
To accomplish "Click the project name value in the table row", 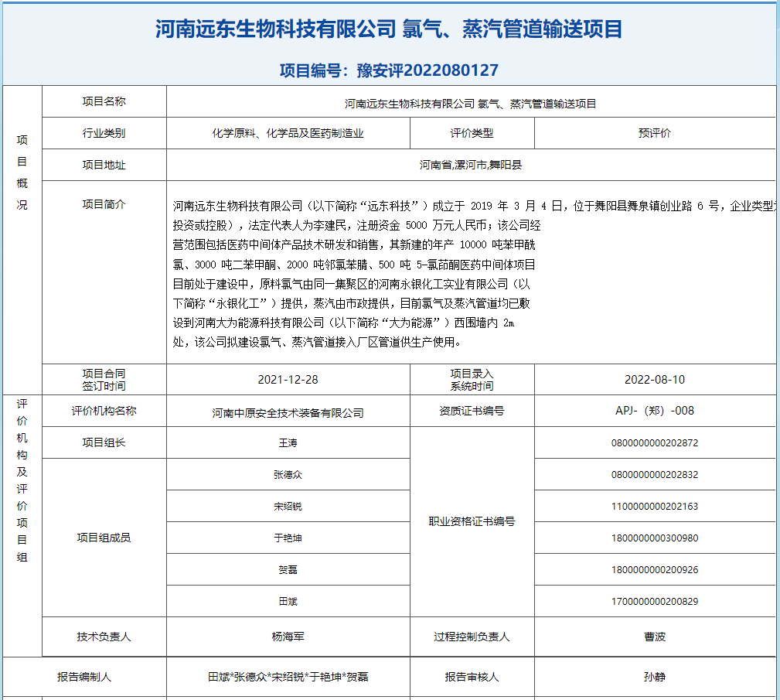I will (x=470, y=104).
